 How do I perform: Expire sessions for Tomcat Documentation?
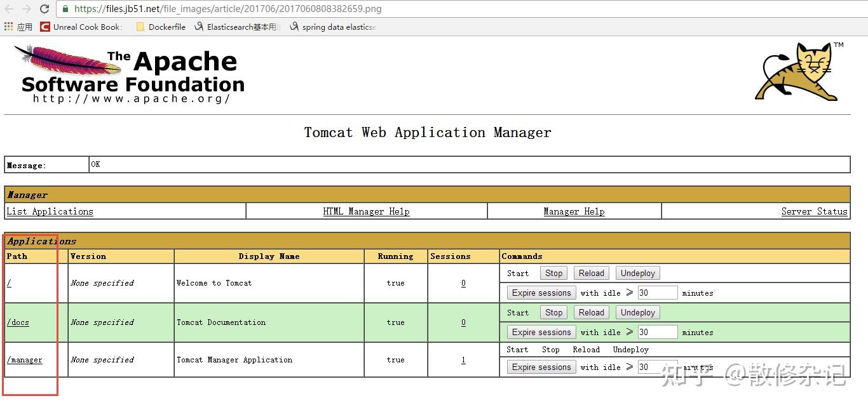click(541, 332)
